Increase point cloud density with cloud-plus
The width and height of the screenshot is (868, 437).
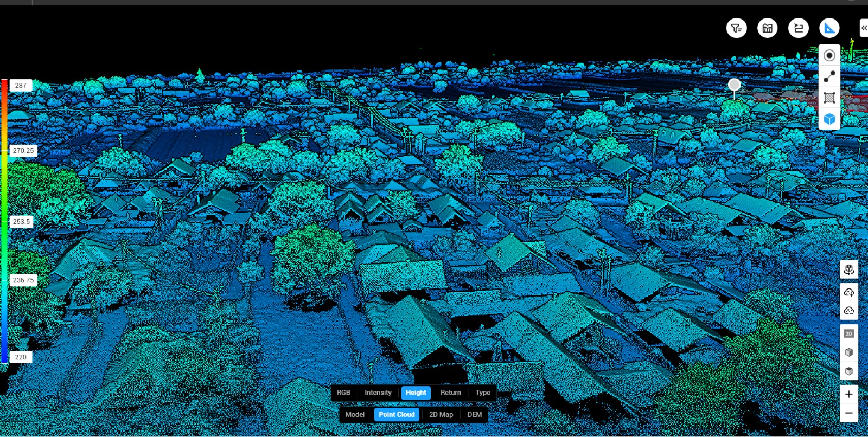pyautogui.click(x=849, y=293)
